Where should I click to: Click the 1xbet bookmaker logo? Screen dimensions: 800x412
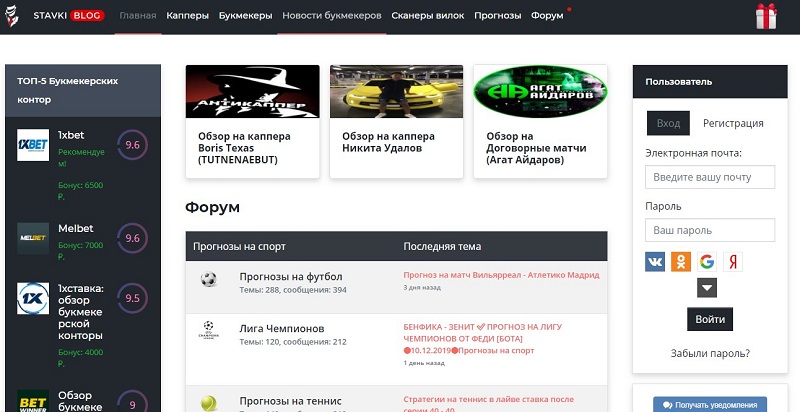tap(33, 145)
